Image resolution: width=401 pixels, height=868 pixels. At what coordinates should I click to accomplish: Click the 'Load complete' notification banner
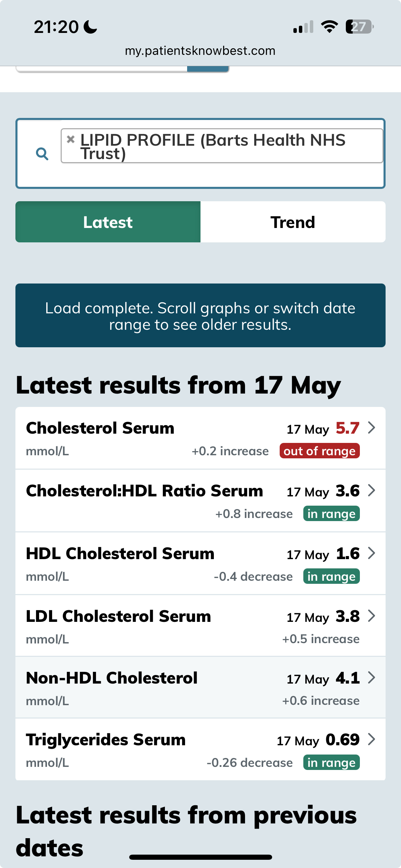tap(200, 315)
